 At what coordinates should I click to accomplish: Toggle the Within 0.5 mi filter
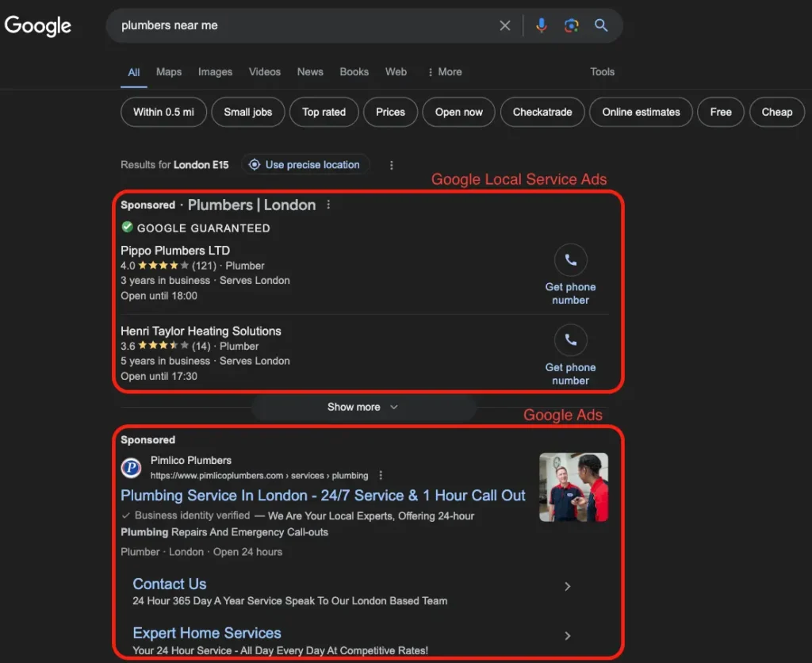[163, 112]
